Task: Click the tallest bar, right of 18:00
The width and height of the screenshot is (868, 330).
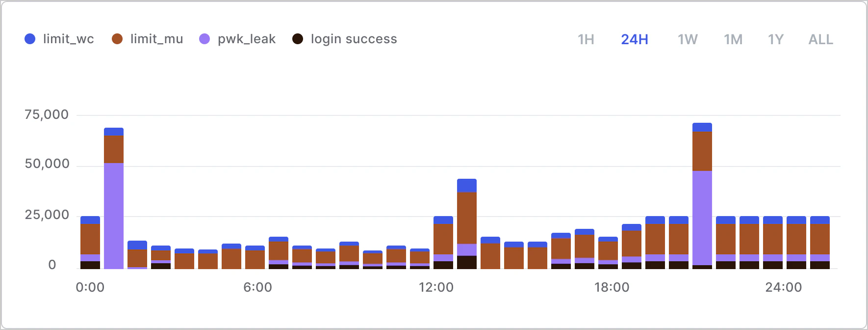Action: 702,196
